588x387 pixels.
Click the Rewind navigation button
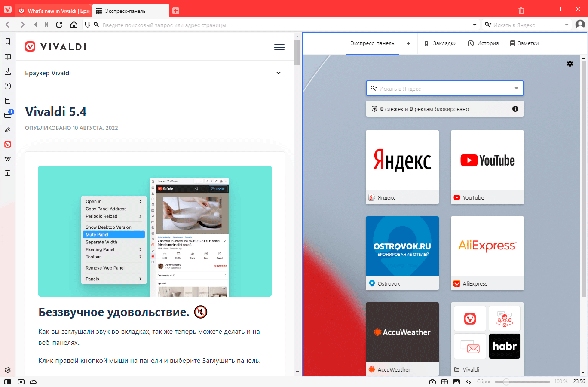click(35, 25)
